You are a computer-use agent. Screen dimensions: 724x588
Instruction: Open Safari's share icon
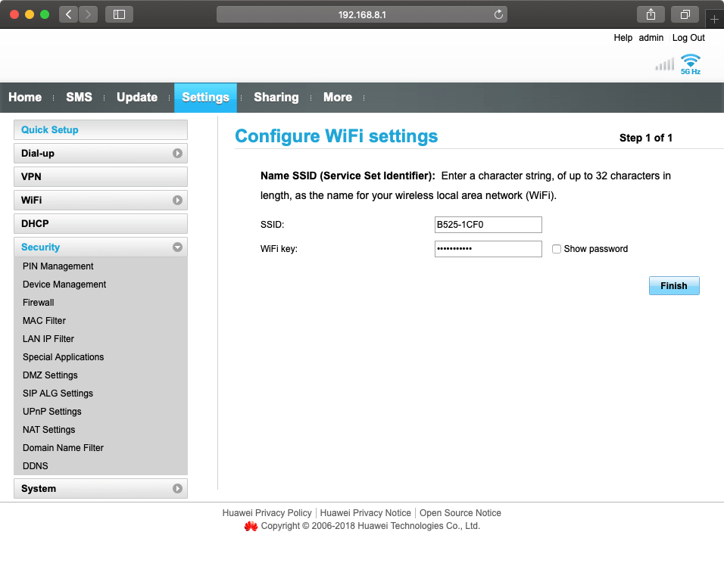point(651,14)
